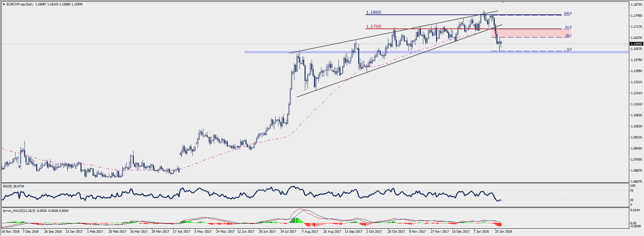Click the 1.06870 price scale label
644x236 pixels.
pos(636,171)
